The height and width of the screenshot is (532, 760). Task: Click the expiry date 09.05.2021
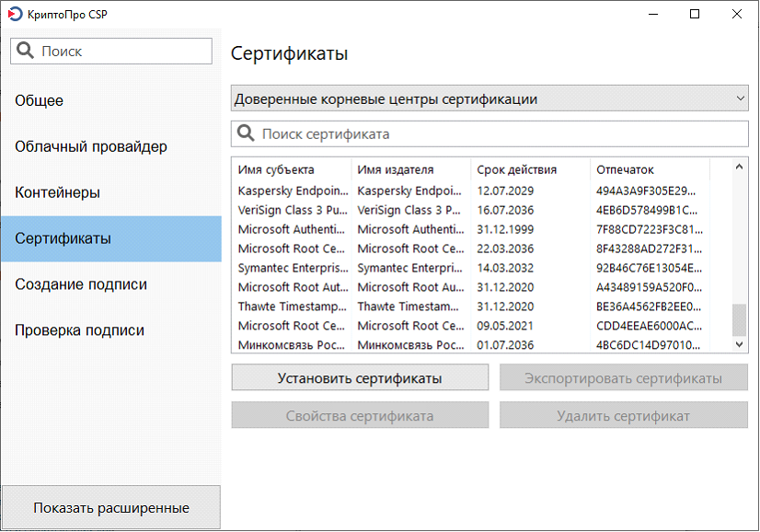click(x=505, y=326)
